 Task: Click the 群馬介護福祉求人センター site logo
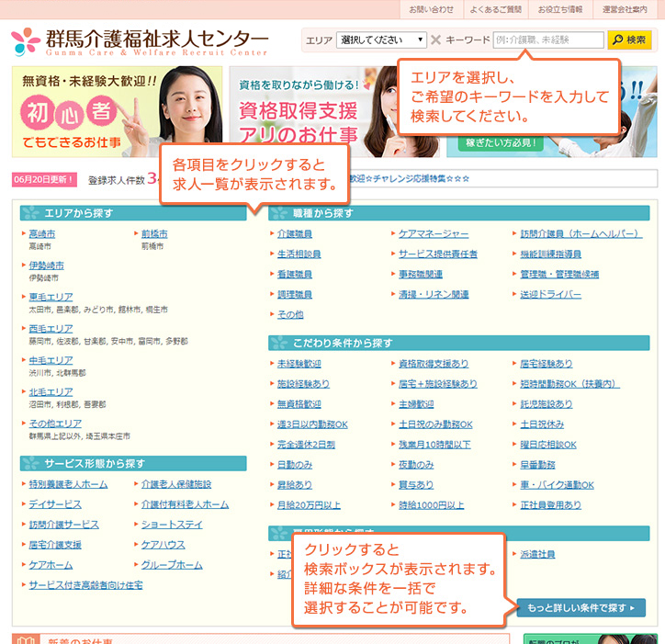[x=140, y=41]
